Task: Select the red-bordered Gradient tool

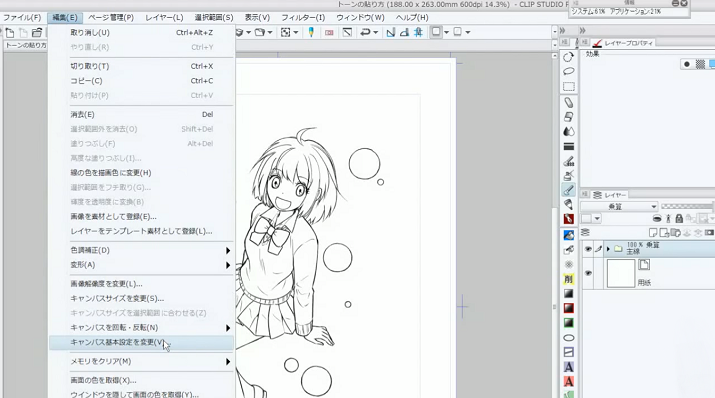Action: point(568,308)
